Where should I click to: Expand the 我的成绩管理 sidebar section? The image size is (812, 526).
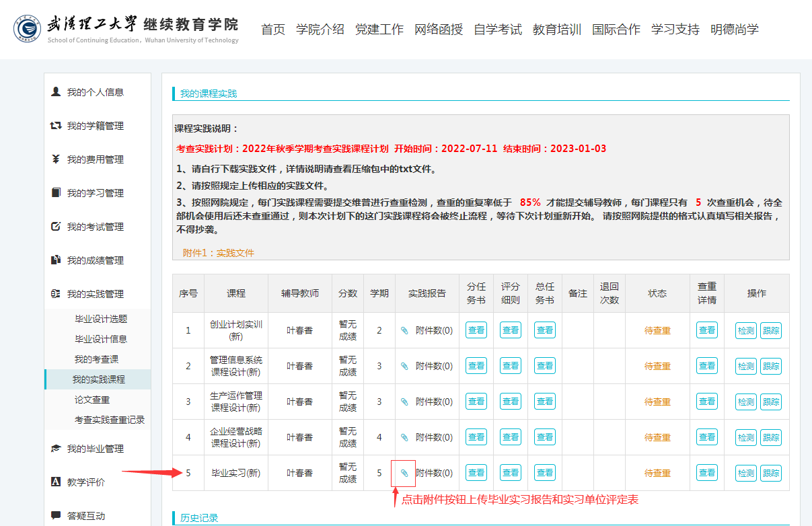tap(95, 260)
